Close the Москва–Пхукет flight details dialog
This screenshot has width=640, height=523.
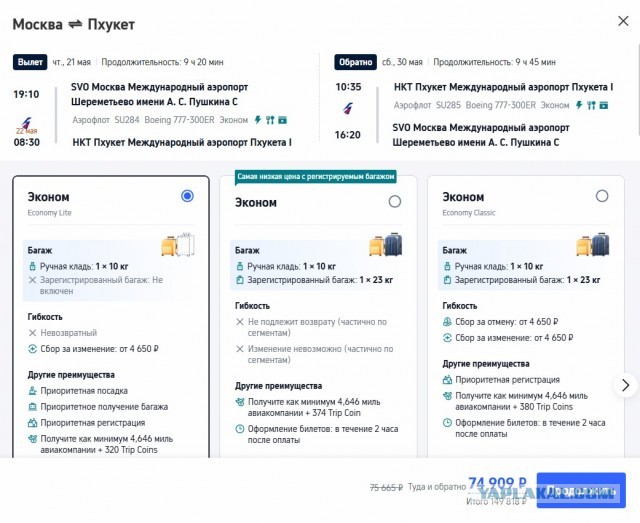[623, 21]
